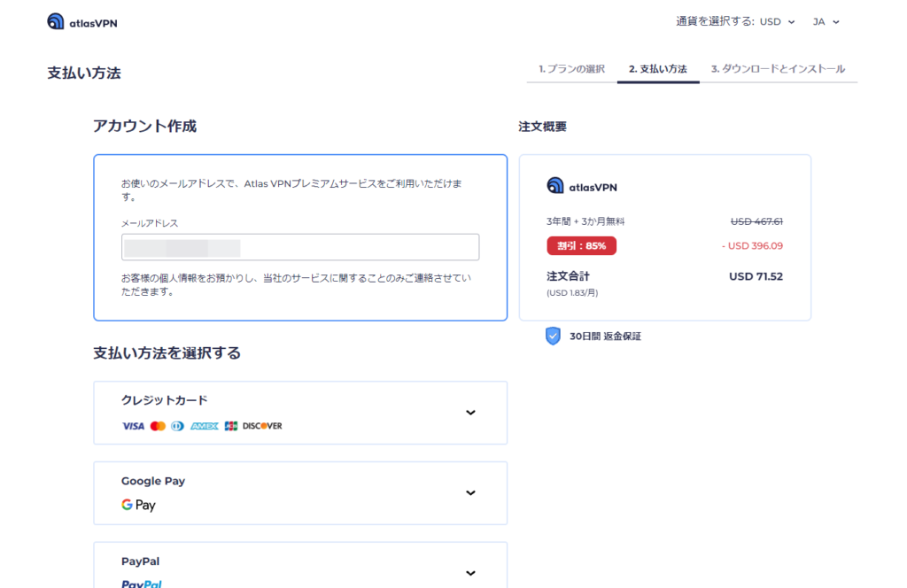Click the Discover card logo
The width and height of the screenshot is (907, 588).
pyautogui.click(x=262, y=426)
